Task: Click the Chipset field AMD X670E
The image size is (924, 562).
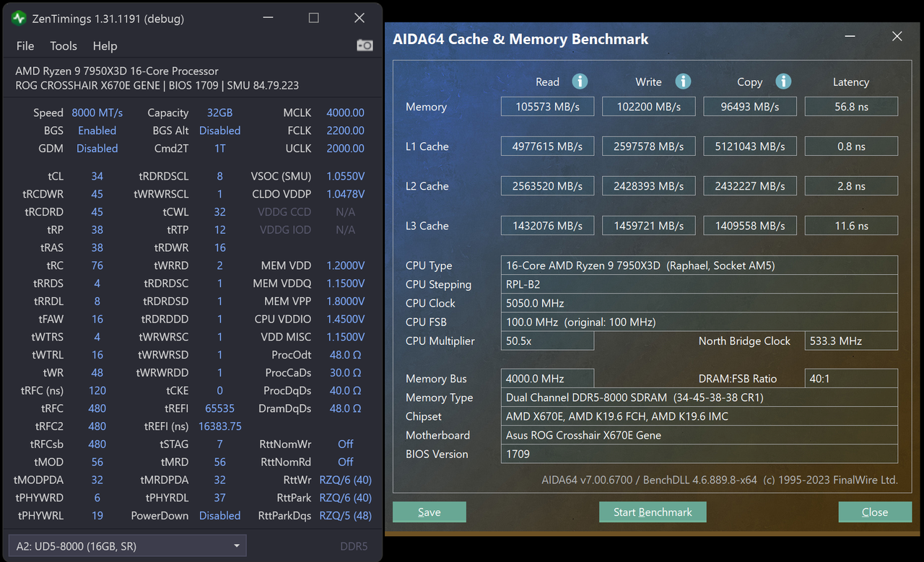Action: (x=699, y=416)
